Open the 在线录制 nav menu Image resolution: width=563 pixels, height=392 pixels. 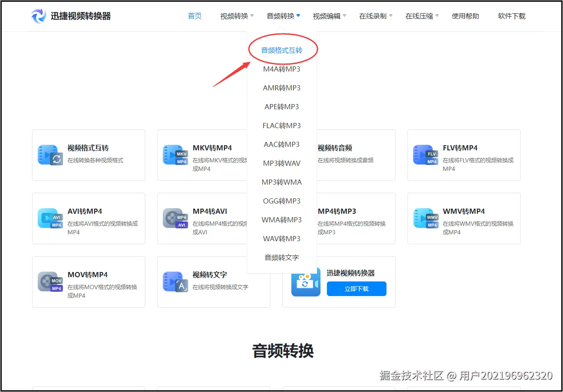(x=373, y=16)
